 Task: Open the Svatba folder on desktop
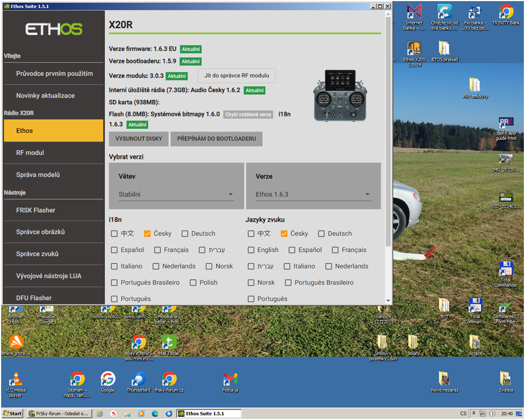point(506,379)
